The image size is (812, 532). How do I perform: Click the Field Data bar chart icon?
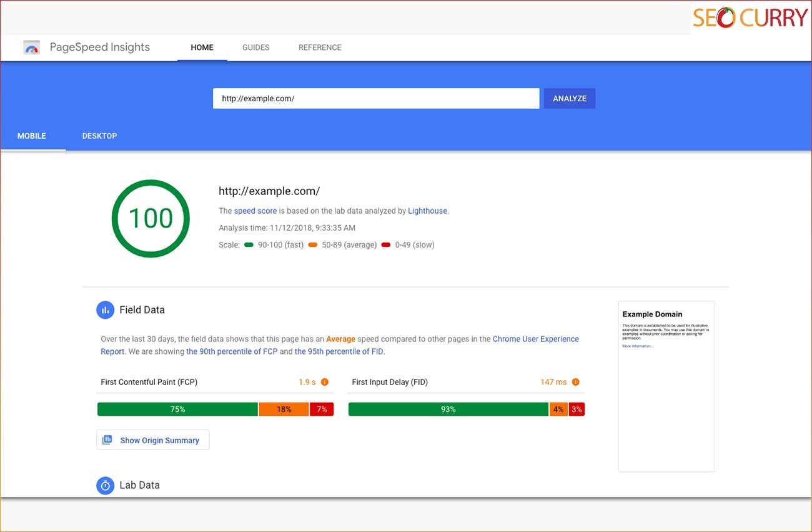point(105,310)
